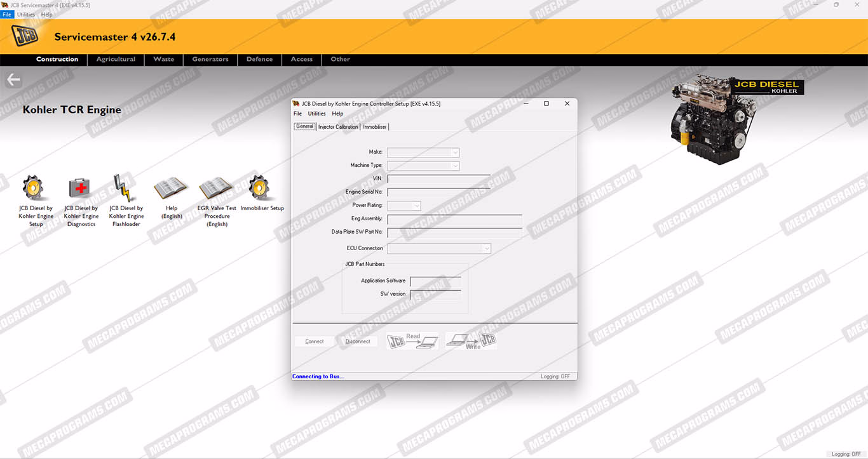Image resolution: width=868 pixels, height=459 pixels.
Task: Click 'Logging: OFF' in the main window status bar
Action: click(846, 454)
